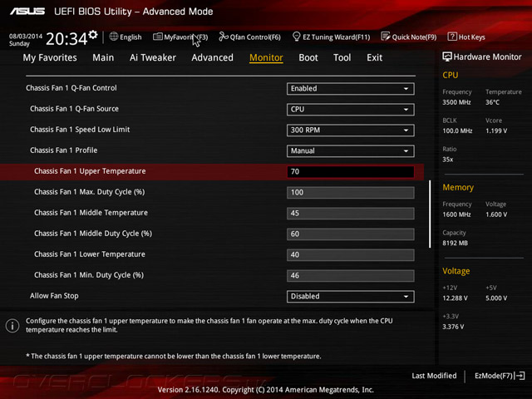Open the Chassis Fan 1 Q-Fan Source dropdown
The height and width of the screenshot is (399, 532).
coord(351,109)
